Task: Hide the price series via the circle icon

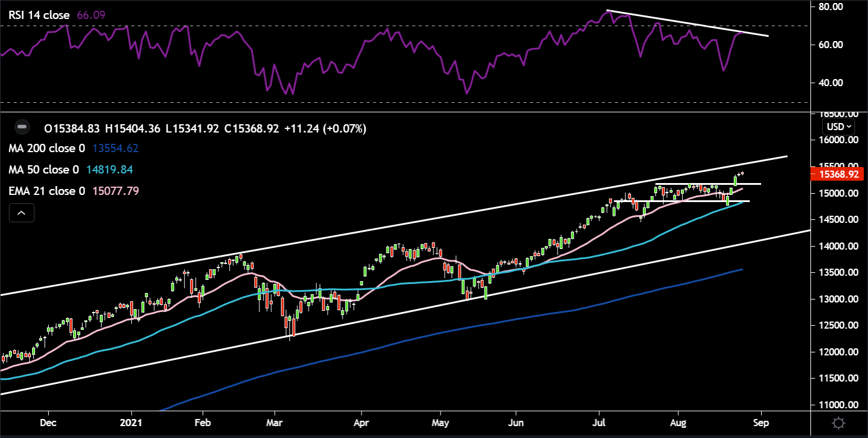Action: 22,127
